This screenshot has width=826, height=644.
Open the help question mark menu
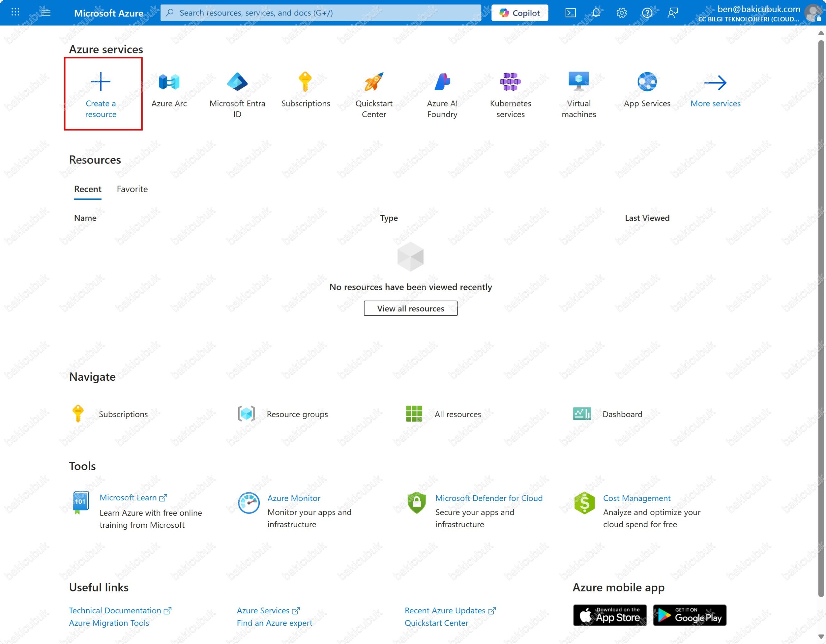tap(647, 13)
